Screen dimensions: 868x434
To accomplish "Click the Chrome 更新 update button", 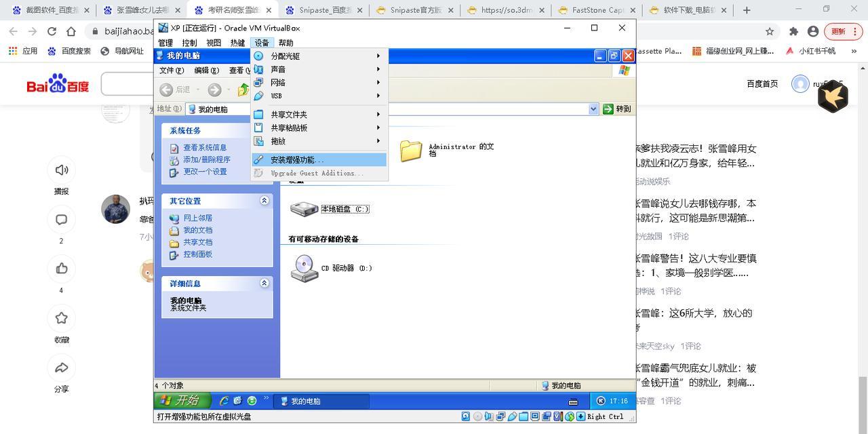I will click(x=844, y=31).
